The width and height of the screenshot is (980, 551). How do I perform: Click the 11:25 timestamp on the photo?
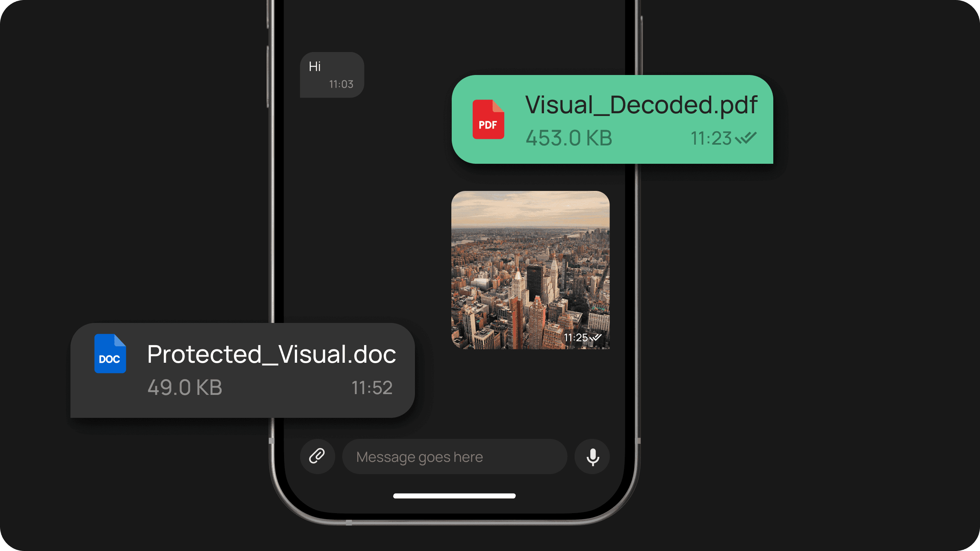575,337
